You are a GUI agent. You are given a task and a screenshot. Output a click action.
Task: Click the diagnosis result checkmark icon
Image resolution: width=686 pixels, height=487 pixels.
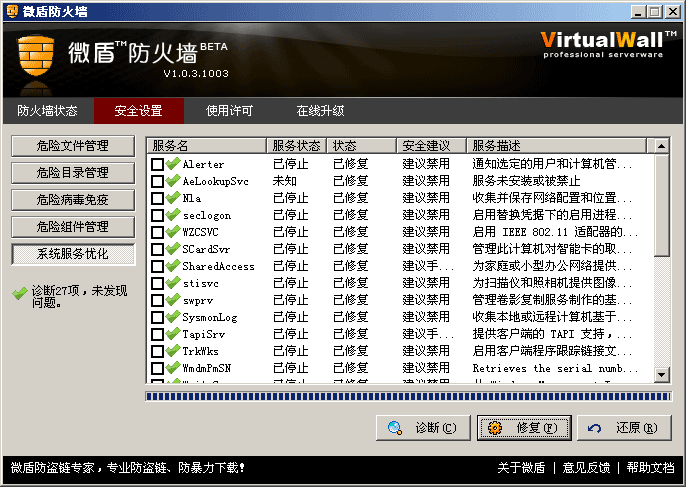pyautogui.click(x=20, y=293)
